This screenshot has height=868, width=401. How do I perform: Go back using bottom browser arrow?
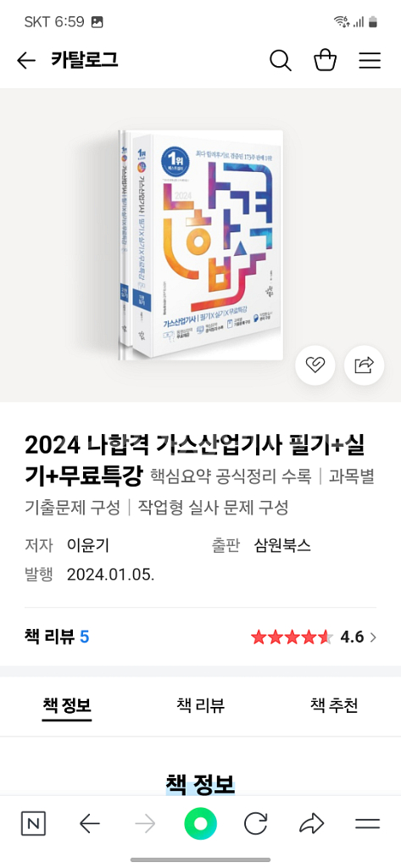(90, 824)
